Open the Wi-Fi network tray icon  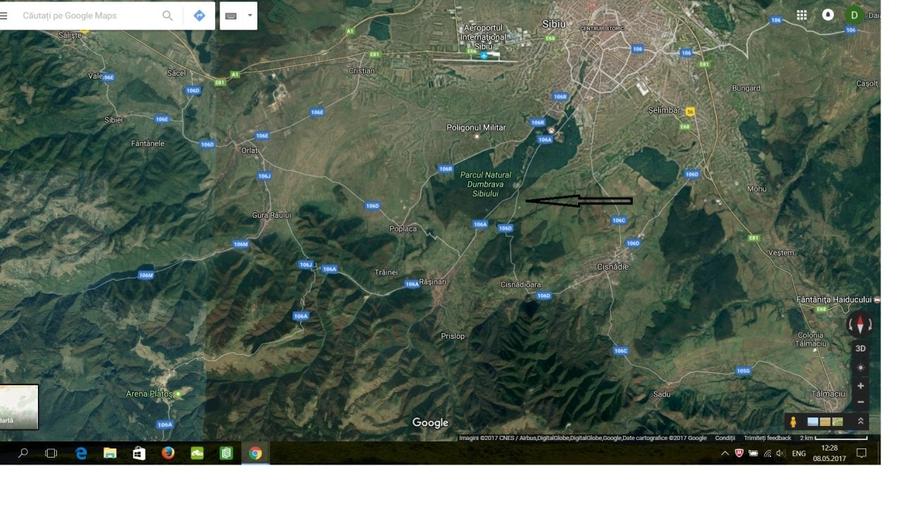(767, 453)
